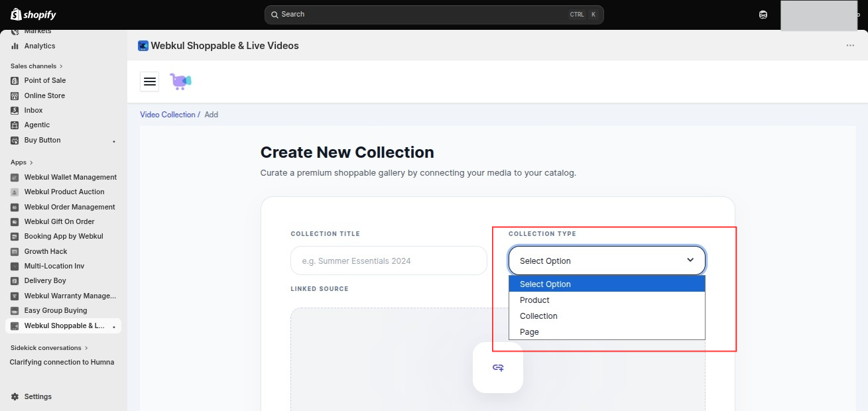
Task: Expand Sidekick conversations section
Action: tap(86, 348)
